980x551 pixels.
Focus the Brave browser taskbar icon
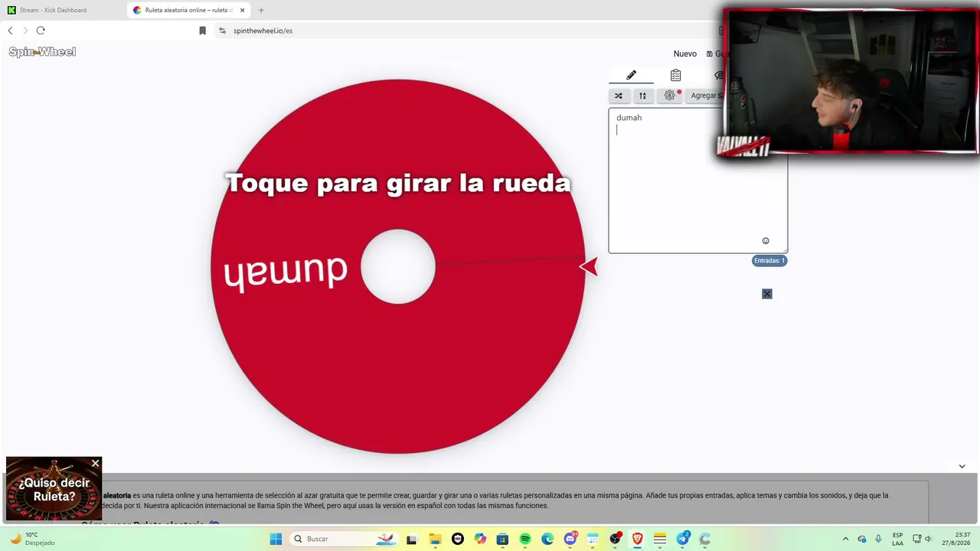[637, 539]
